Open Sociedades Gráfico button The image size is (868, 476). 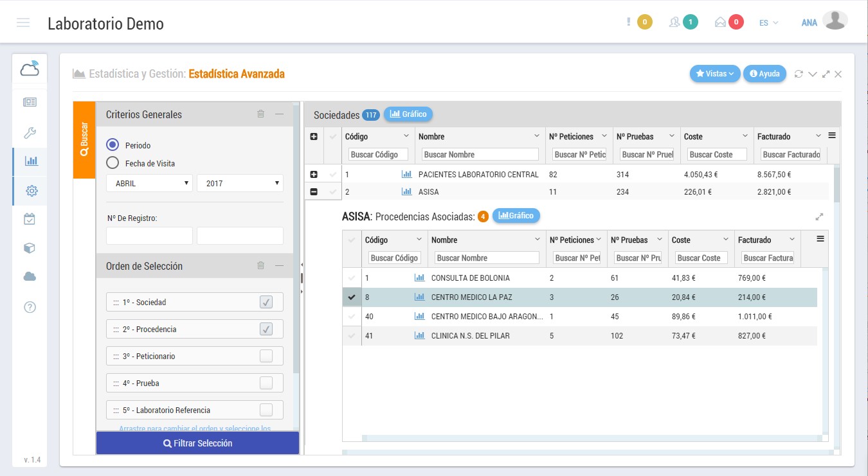click(408, 114)
